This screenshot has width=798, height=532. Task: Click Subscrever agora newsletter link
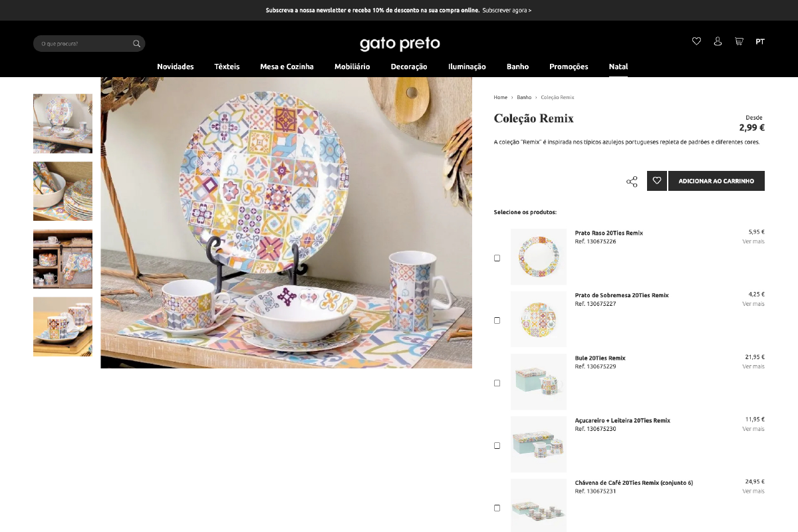[507, 10]
